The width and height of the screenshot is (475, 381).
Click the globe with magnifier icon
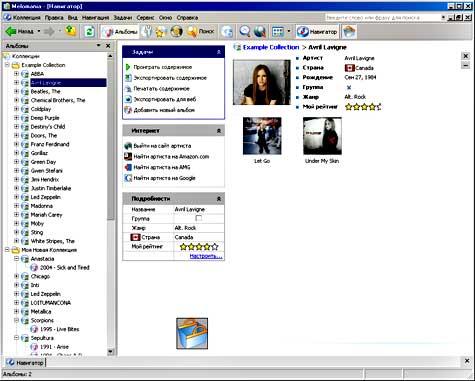[x=260, y=32]
